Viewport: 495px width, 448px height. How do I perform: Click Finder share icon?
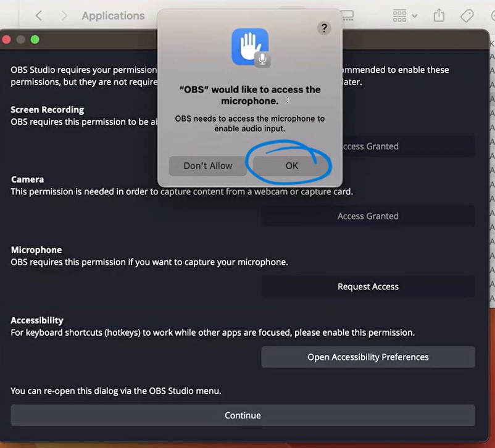[439, 15]
